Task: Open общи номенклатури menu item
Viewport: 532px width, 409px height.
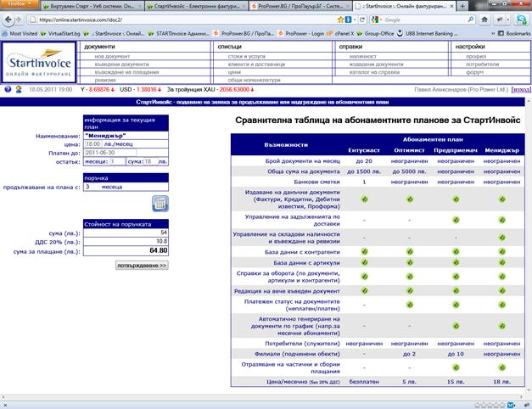Action: [255, 80]
